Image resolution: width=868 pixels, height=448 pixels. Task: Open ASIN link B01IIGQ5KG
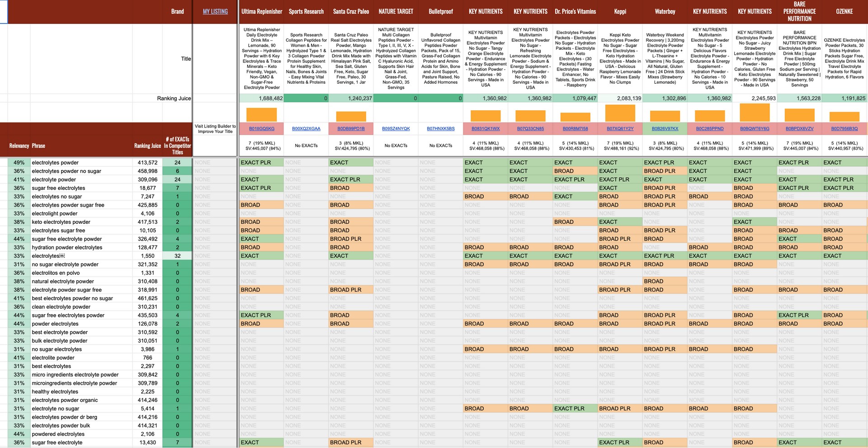(261, 128)
